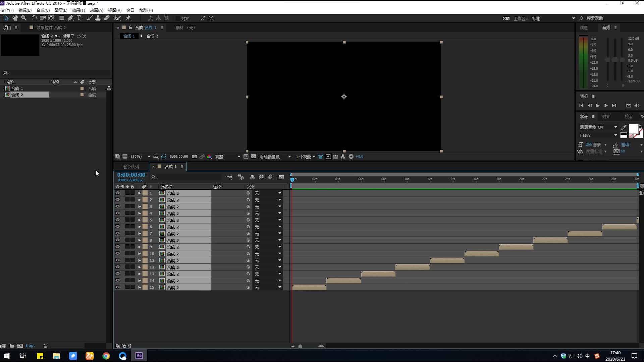Expand layer 5 properties triangle
644x362 pixels.
click(x=140, y=220)
